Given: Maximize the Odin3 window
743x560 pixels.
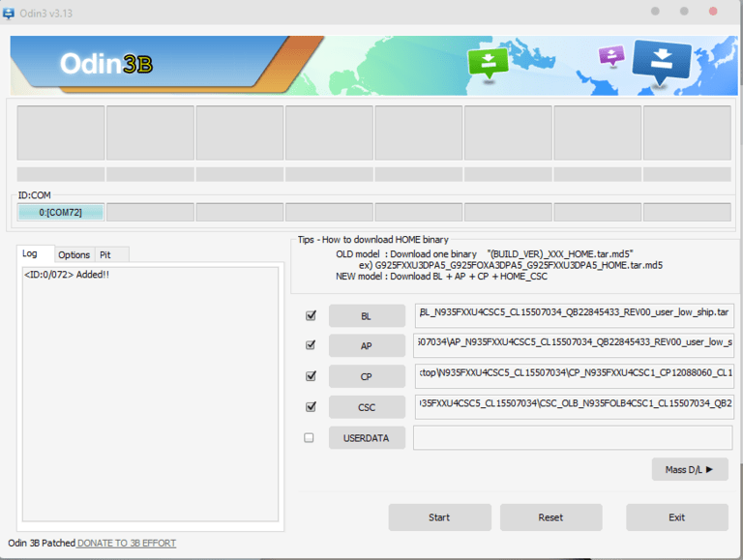Looking at the screenshot, I should (x=684, y=11).
